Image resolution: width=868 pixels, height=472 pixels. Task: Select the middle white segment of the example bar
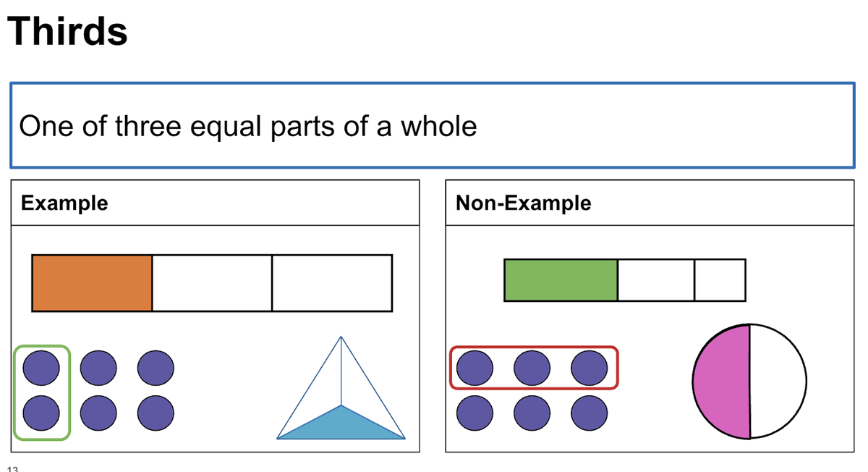point(212,283)
